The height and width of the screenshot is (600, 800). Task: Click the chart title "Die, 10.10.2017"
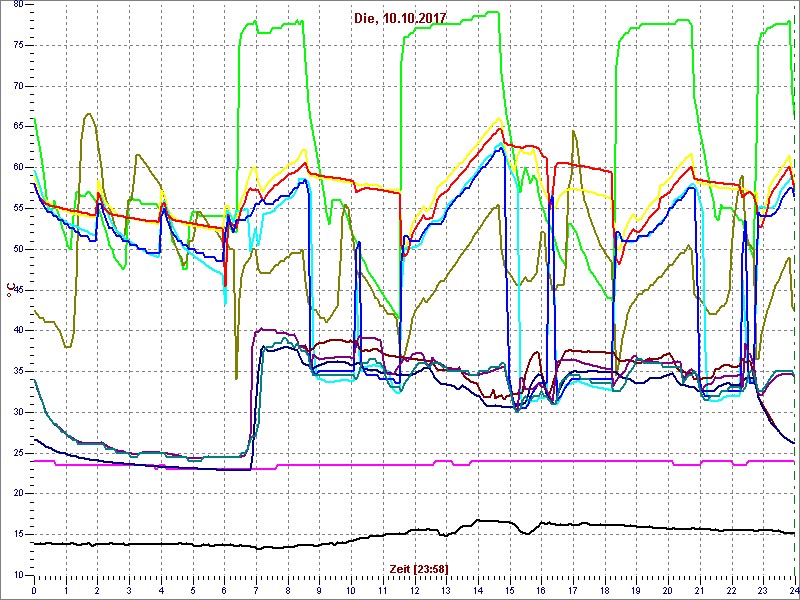tap(400, 18)
